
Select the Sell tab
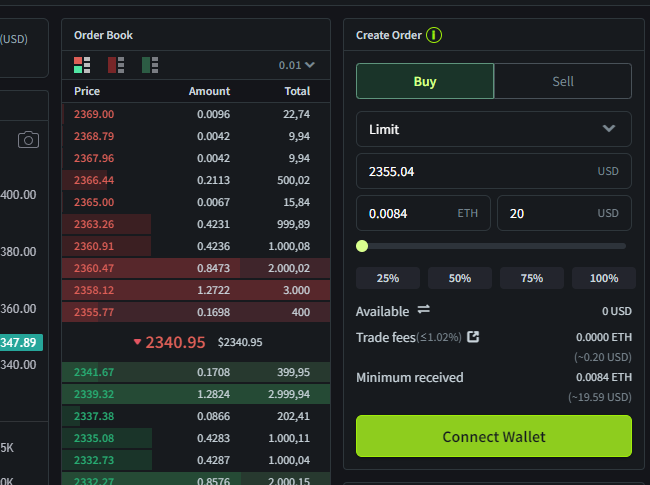(563, 81)
